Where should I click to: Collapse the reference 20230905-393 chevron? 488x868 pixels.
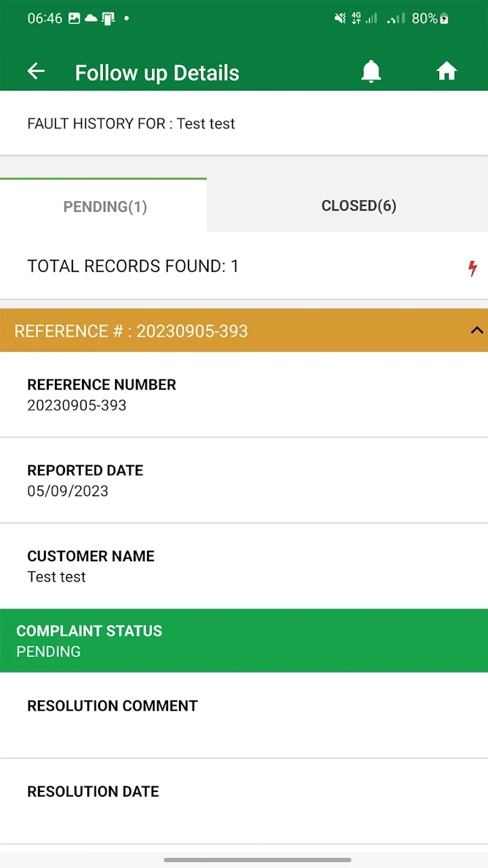(x=477, y=330)
